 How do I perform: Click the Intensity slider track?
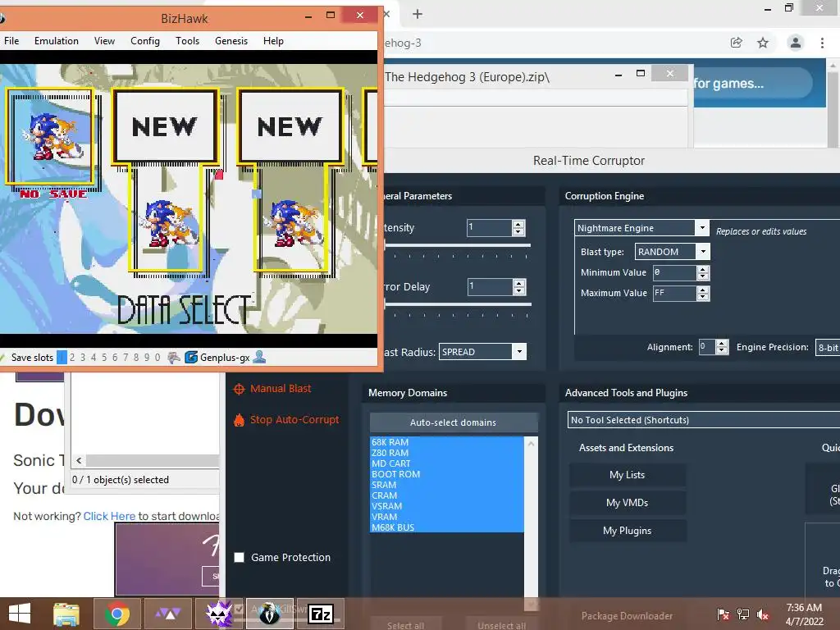(458, 246)
